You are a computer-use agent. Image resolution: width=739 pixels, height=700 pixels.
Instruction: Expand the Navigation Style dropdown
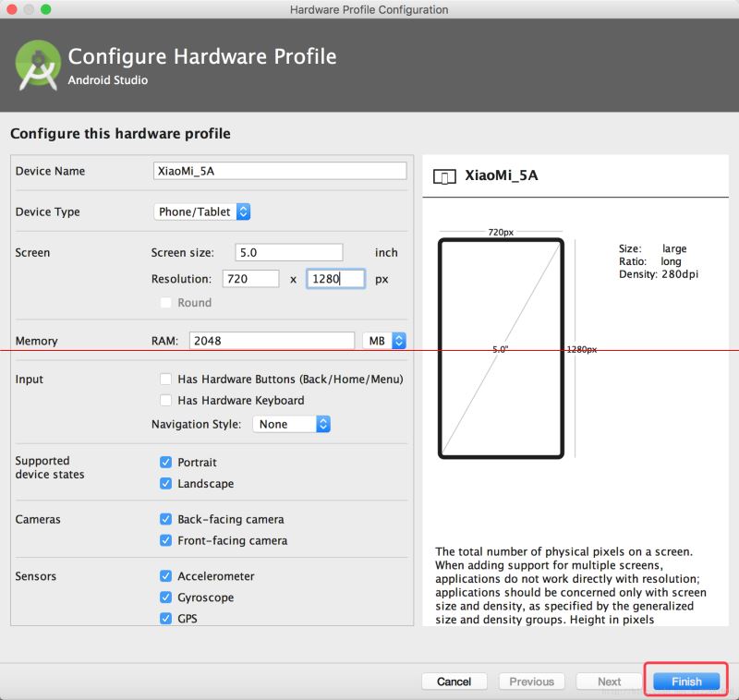291,425
